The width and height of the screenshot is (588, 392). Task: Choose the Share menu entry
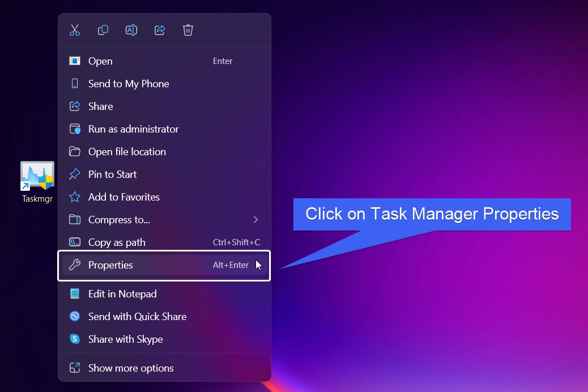164,106
